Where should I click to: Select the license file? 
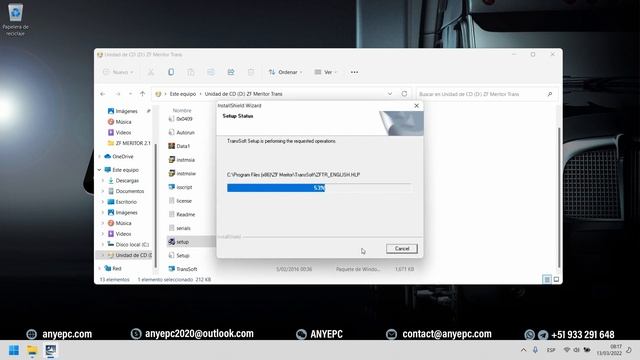point(184,201)
